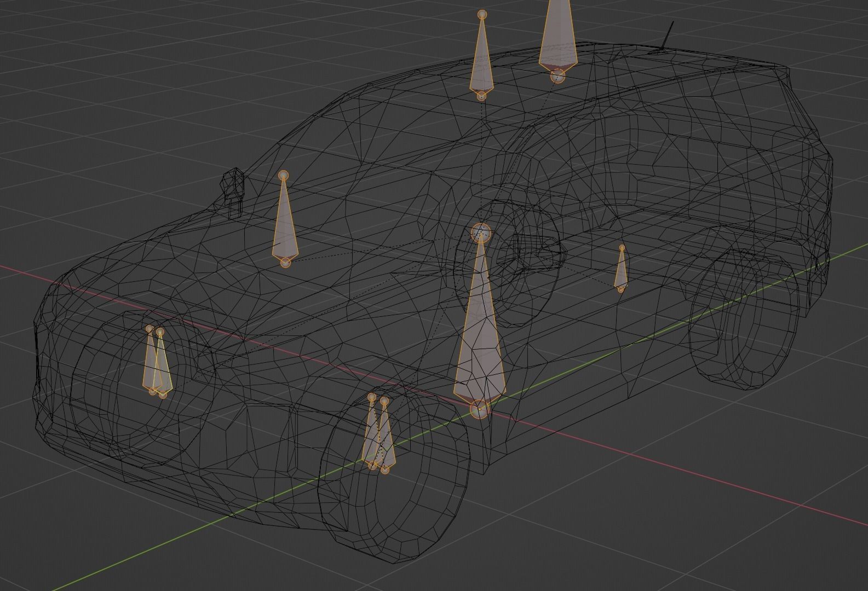Viewport: 868px width, 591px height.
Task: Click the bottom joint sphere of the largest bone
Action: [x=479, y=409]
